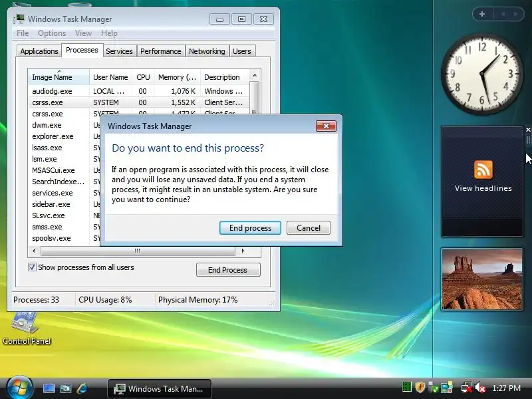Image resolution: width=532 pixels, height=399 pixels.
Task: Sort by CPU column header
Action: tap(143, 77)
